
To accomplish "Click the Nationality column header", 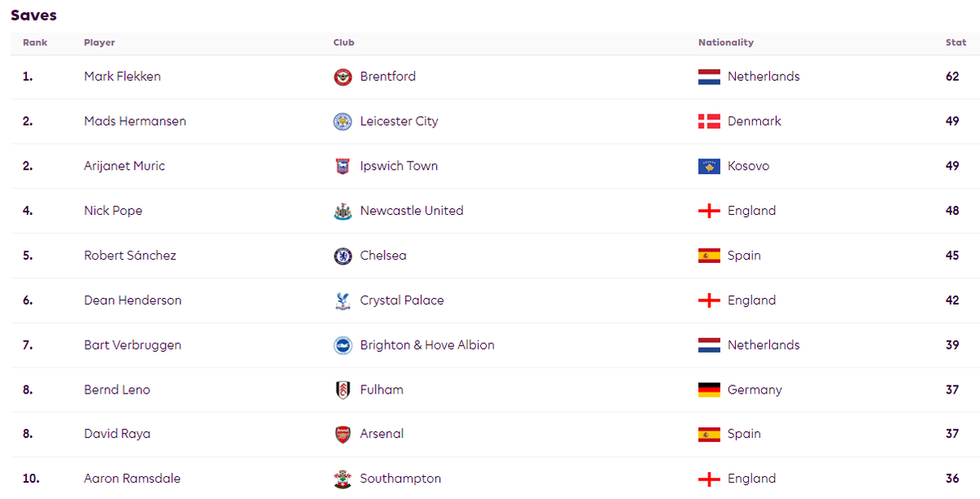I will point(726,42).
